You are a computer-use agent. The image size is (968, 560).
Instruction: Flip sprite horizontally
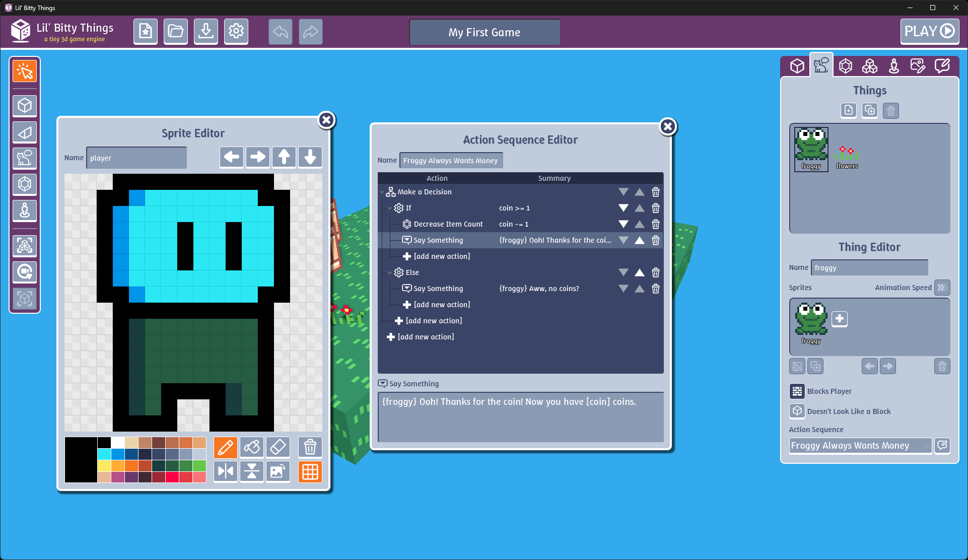(225, 472)
